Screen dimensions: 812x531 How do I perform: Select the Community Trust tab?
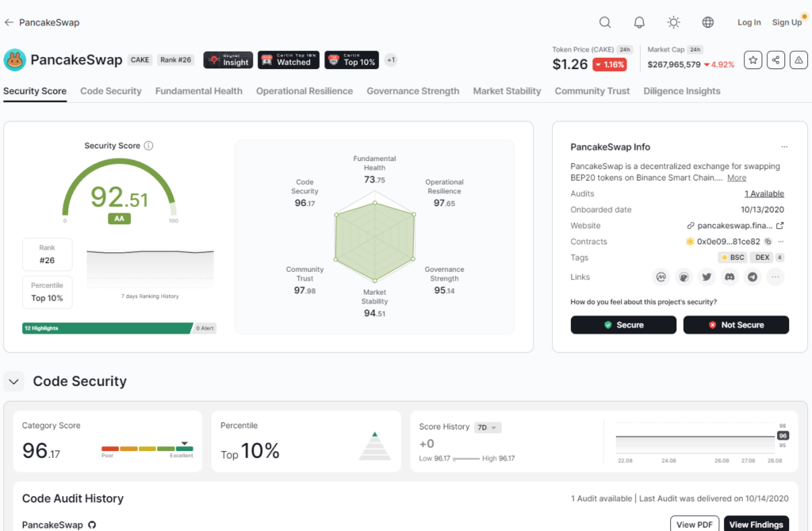coord(592,91)
